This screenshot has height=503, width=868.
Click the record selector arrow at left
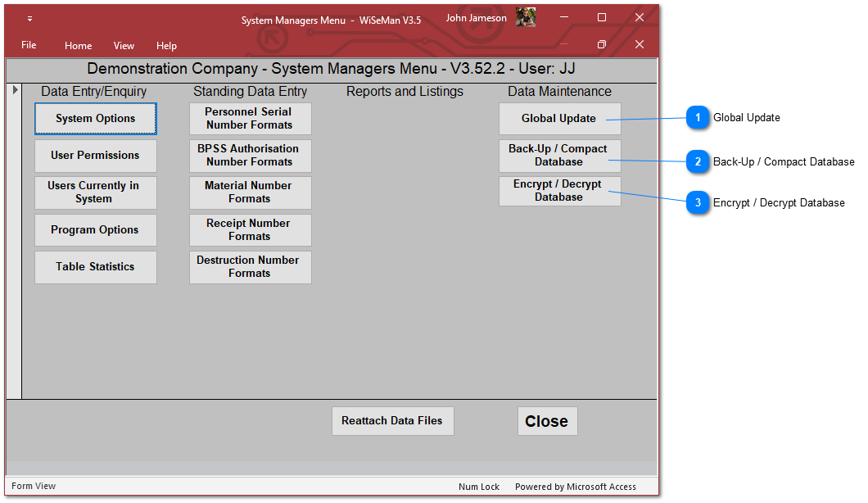[14, 89]
